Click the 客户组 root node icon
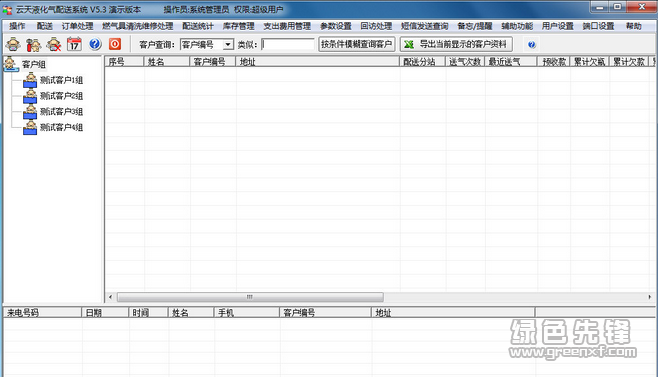The height and width of the screenshot is (377, 658). pyautogui.click(x=10, y=64)
